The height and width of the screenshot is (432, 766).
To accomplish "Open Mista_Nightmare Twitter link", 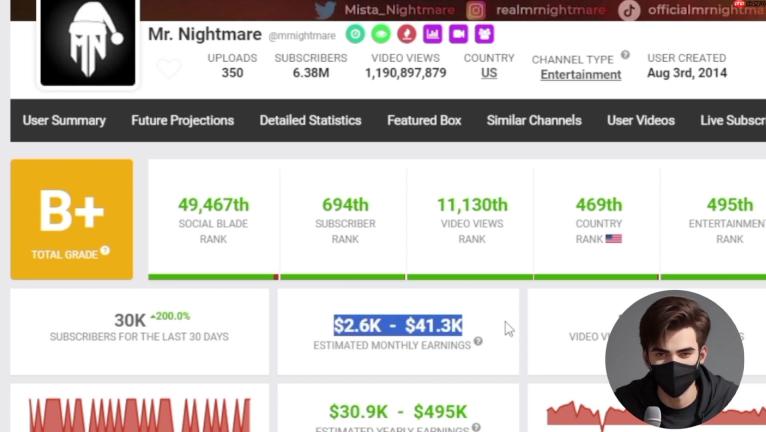I will [x=399, y=10].
